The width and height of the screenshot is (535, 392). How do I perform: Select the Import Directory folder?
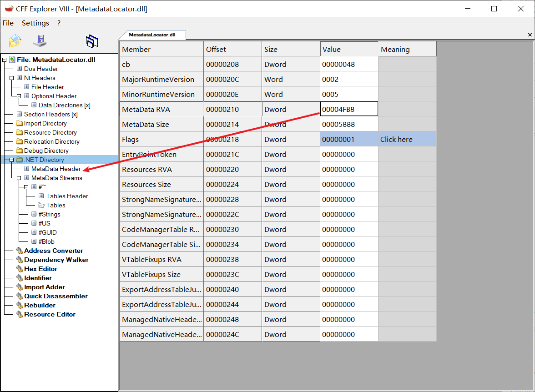[45, 124]
